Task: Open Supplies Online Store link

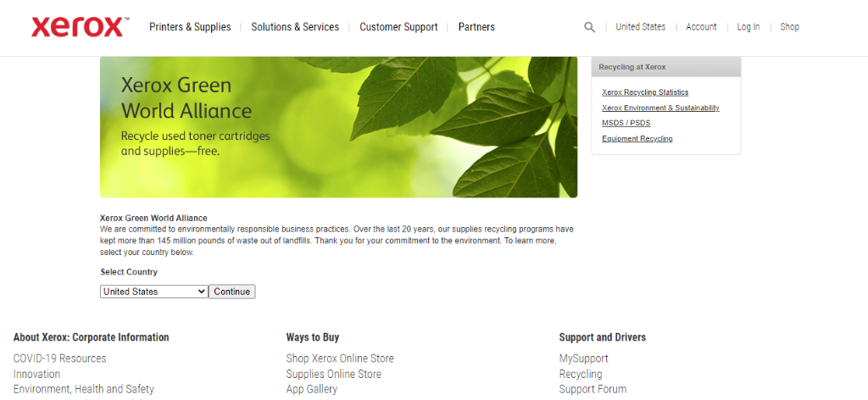Action: coord(334,374)
